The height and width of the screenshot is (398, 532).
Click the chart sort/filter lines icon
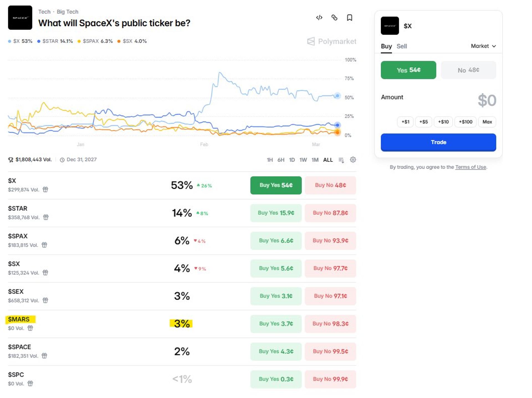[341, 160]
